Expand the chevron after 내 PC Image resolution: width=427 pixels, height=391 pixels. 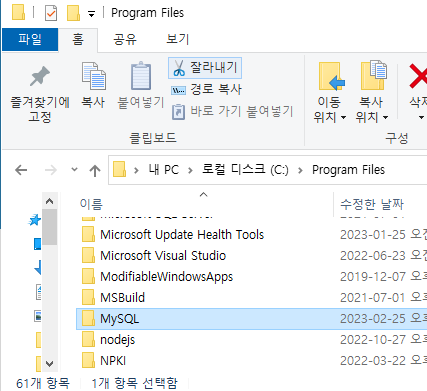[190, 170]
